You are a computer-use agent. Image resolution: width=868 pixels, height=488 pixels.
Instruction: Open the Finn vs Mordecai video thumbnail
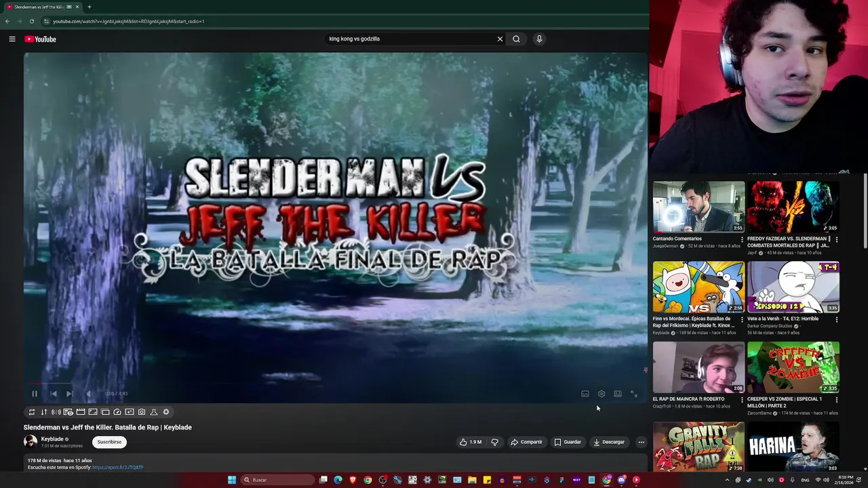click(x=698, y=287)
